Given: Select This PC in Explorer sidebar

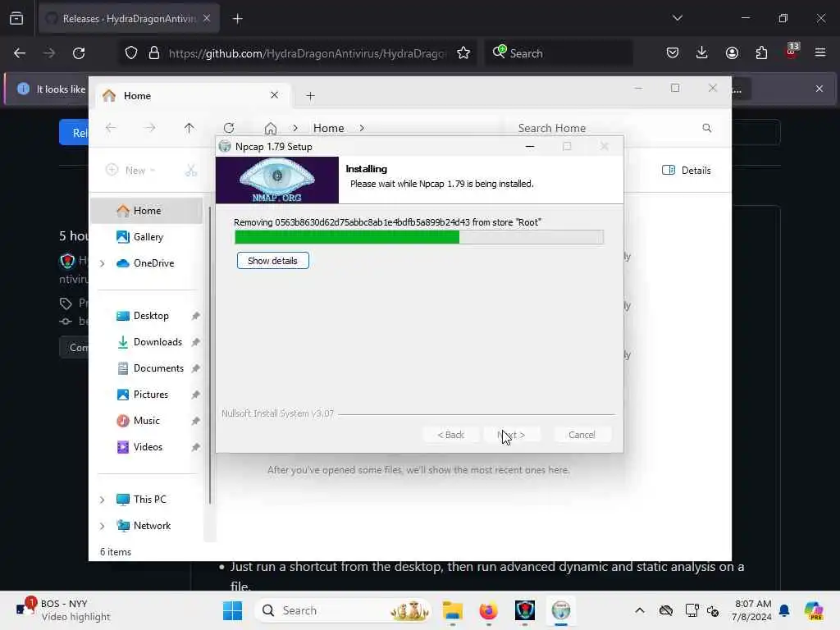Looking at the screenshot, I should 149,500.
